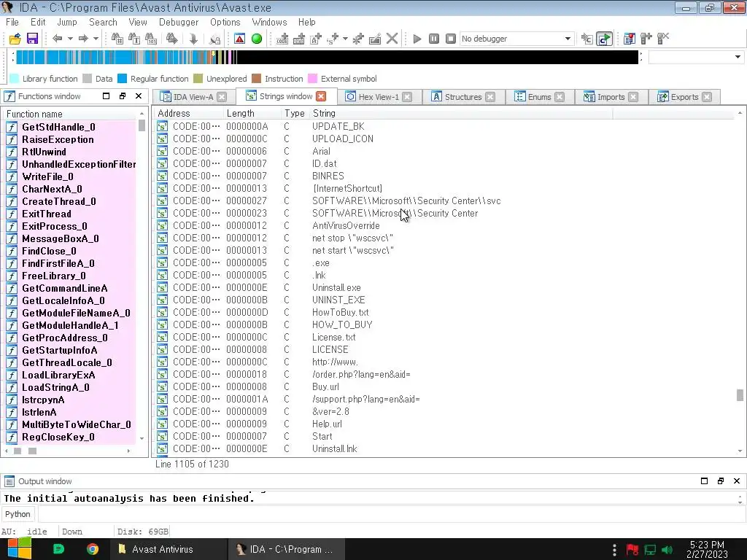The width and height of the screenshot is (747, 560).
Task: Click the Address column header
Action: coord(189,113)
